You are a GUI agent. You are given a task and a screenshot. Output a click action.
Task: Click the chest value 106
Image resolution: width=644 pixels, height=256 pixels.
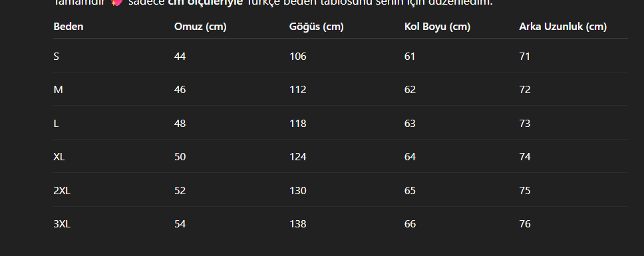click(x=298, y=57)
